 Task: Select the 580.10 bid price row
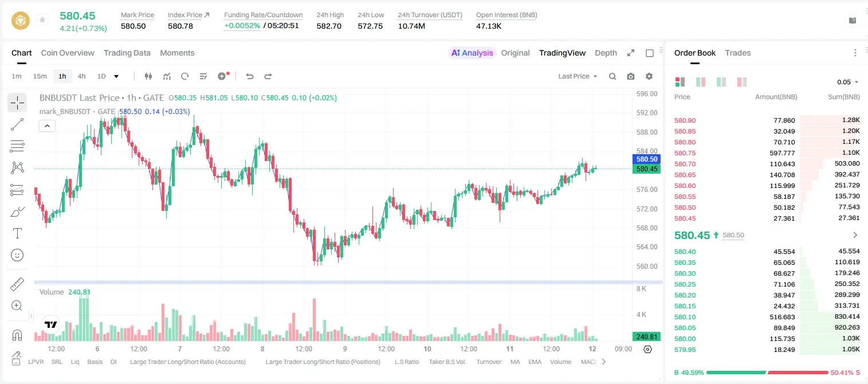pyautogui.click(x=767, y=317)
